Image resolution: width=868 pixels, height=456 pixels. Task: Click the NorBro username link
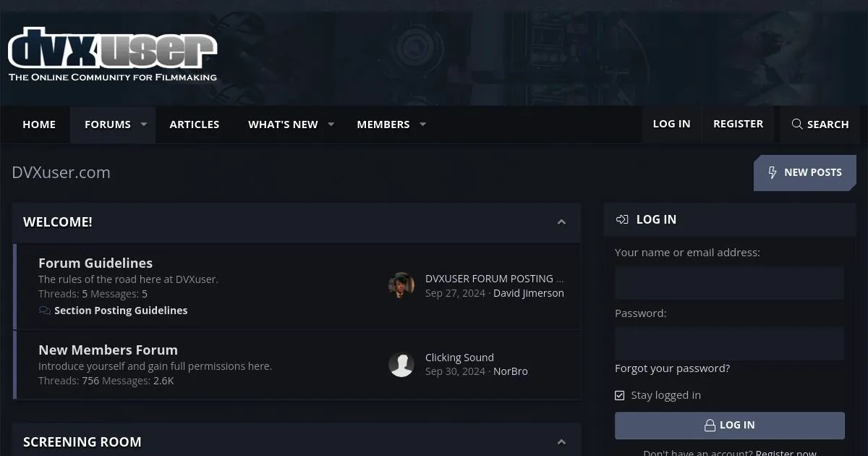tap(511, 371)
